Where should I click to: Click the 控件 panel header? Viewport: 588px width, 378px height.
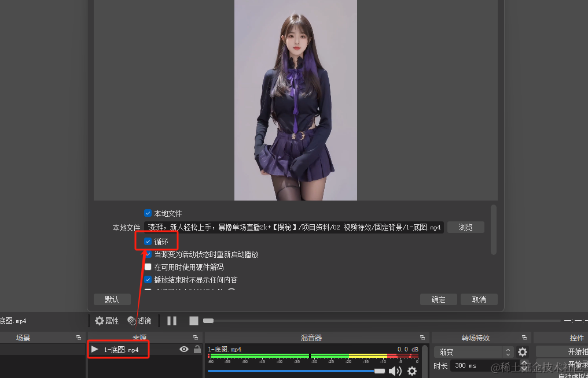click(577, 338)
